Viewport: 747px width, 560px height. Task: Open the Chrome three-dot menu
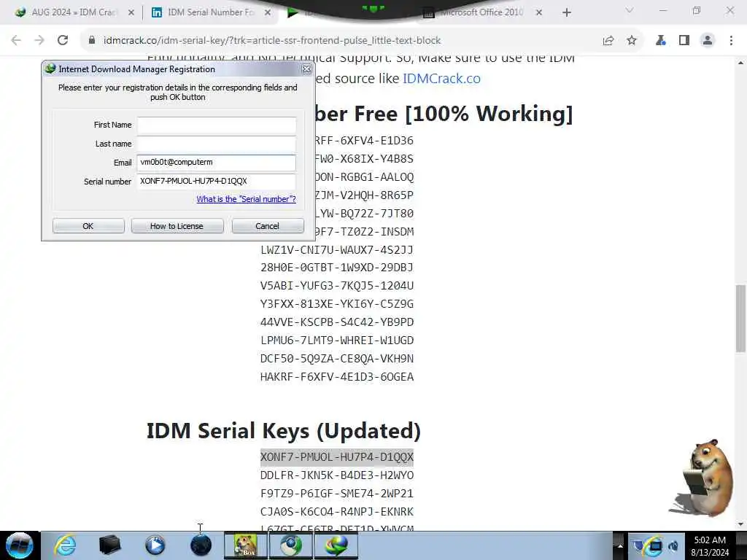click(x=731, y=41)
